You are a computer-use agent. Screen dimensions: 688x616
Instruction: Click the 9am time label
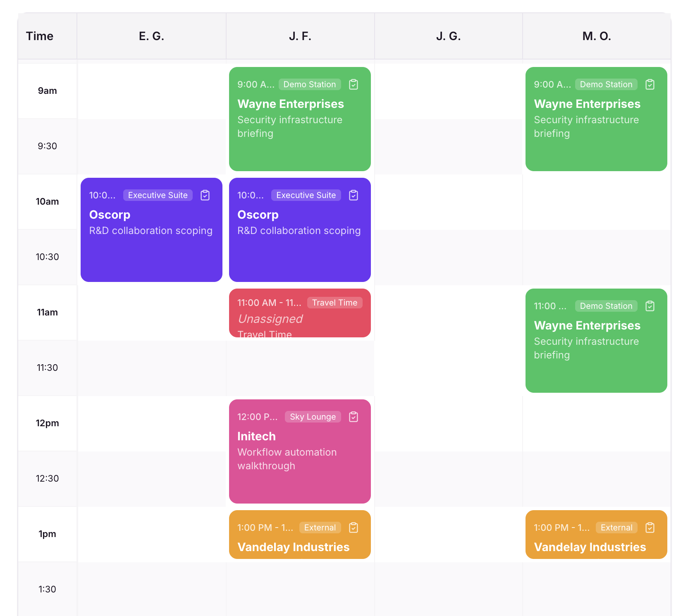48,91
